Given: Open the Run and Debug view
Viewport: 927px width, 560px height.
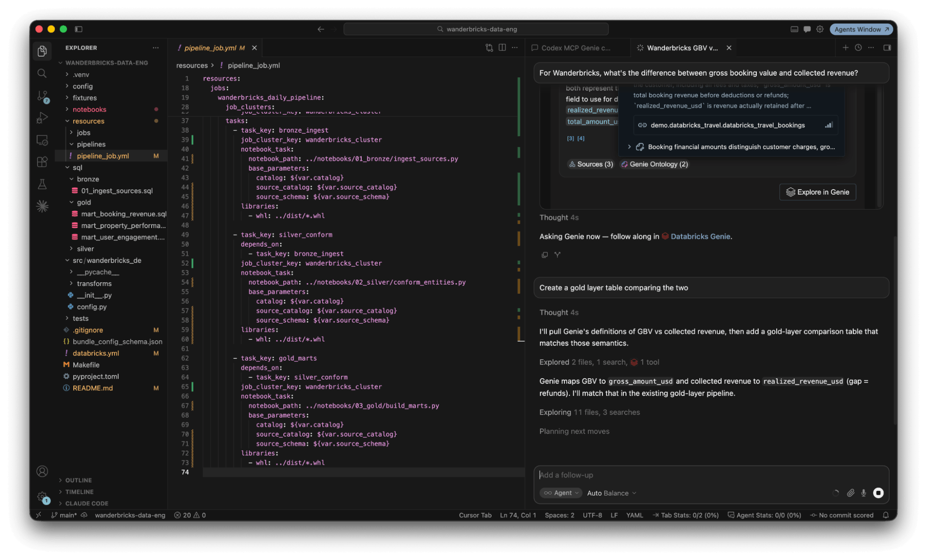Looking at the screenshot, I should coord(42,118).
